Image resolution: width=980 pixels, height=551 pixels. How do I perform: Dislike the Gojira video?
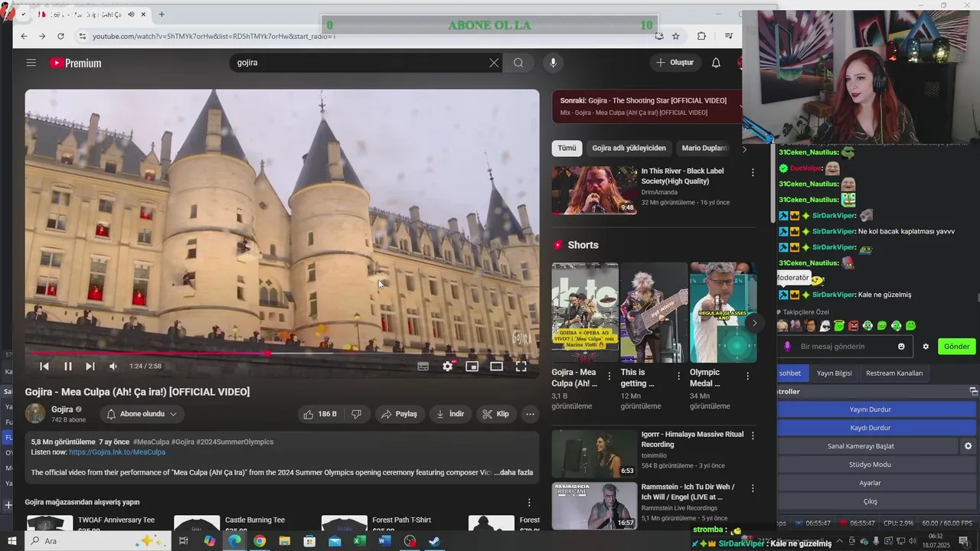tap(356, 414)
